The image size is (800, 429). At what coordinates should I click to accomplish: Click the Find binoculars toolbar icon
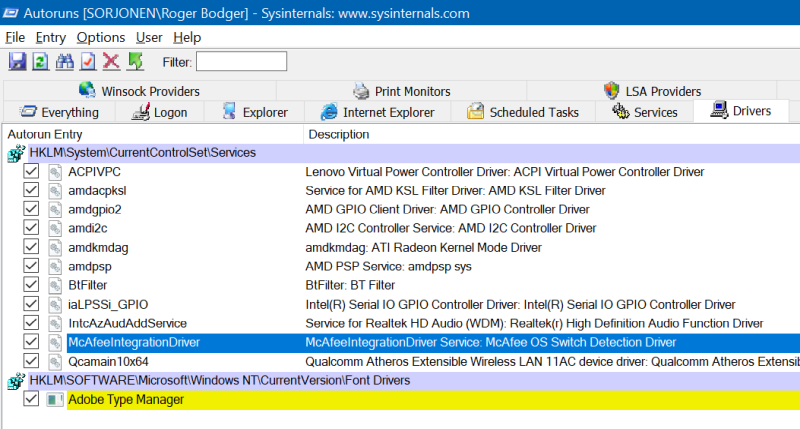65,62
